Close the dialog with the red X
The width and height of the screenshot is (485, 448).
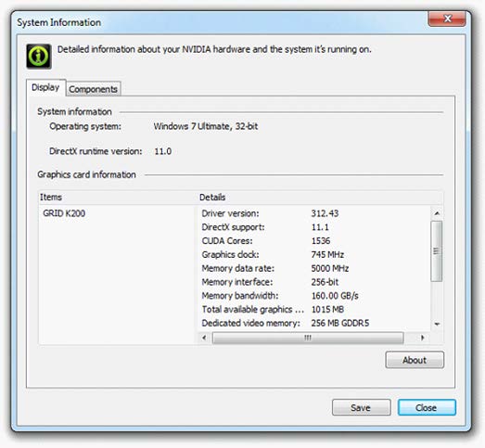(x=447, y=19)
